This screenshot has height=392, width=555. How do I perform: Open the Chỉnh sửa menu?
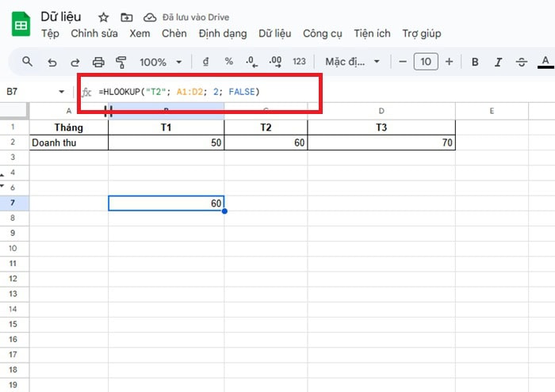(x=94, y=33)
